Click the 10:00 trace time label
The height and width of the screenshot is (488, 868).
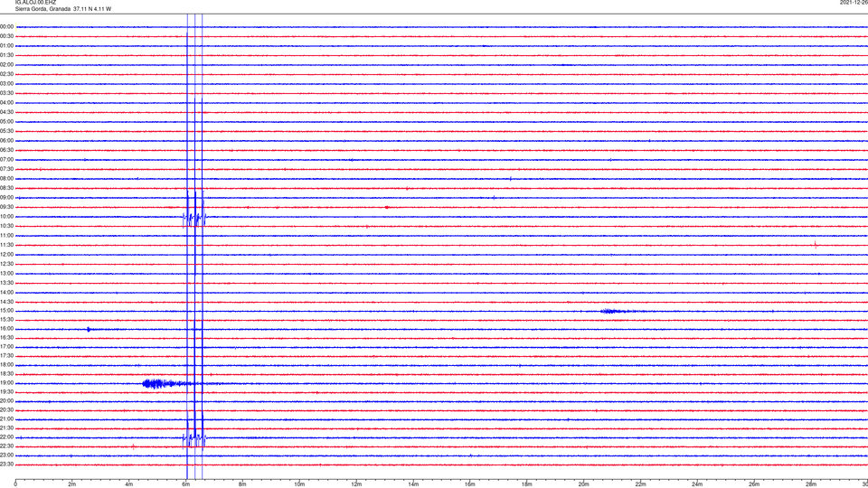(6, 217)
